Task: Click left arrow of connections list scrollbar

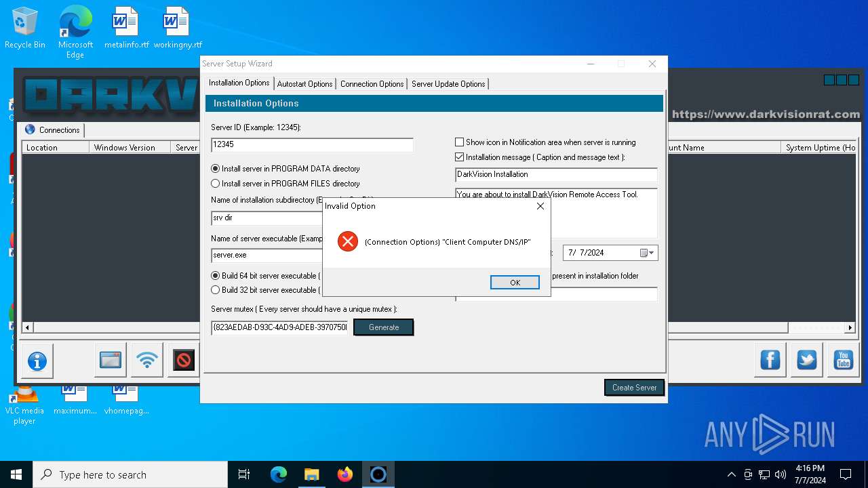Action: [x=27, y=327]
